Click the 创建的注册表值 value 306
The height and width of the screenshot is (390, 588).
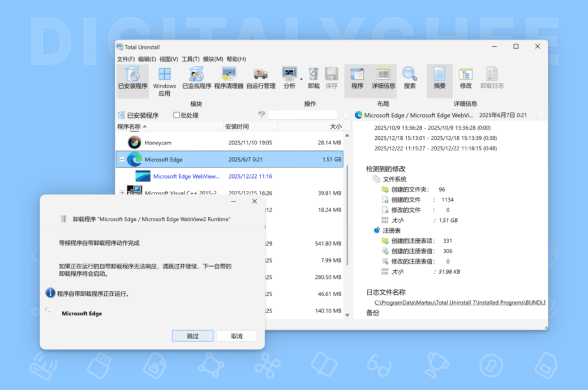[x=447, y=251]
